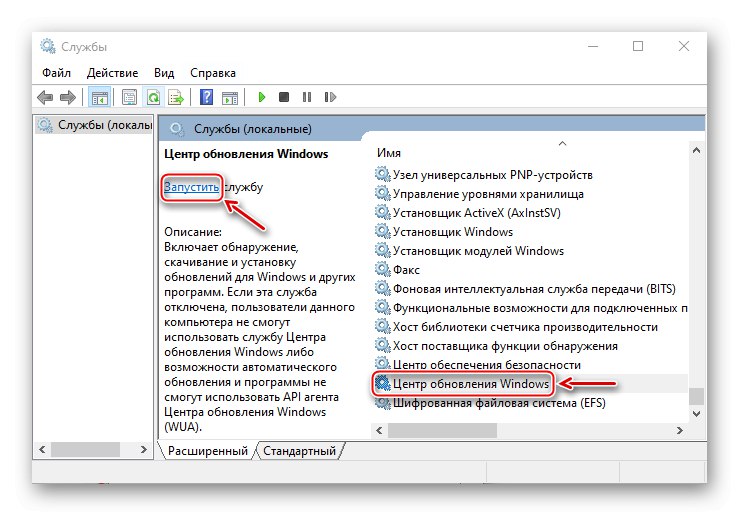Click services list vertical scrollbar up arrow
Viewport: 739px width, 516px height.
click(697, 150)
